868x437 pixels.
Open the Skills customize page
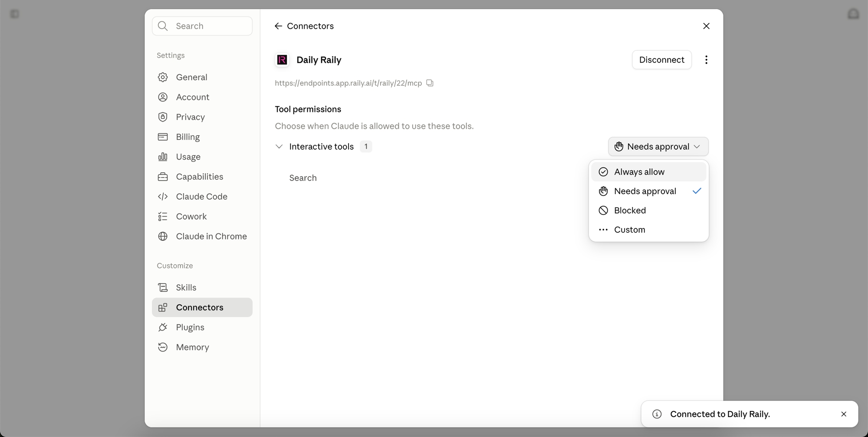[202, 288]
